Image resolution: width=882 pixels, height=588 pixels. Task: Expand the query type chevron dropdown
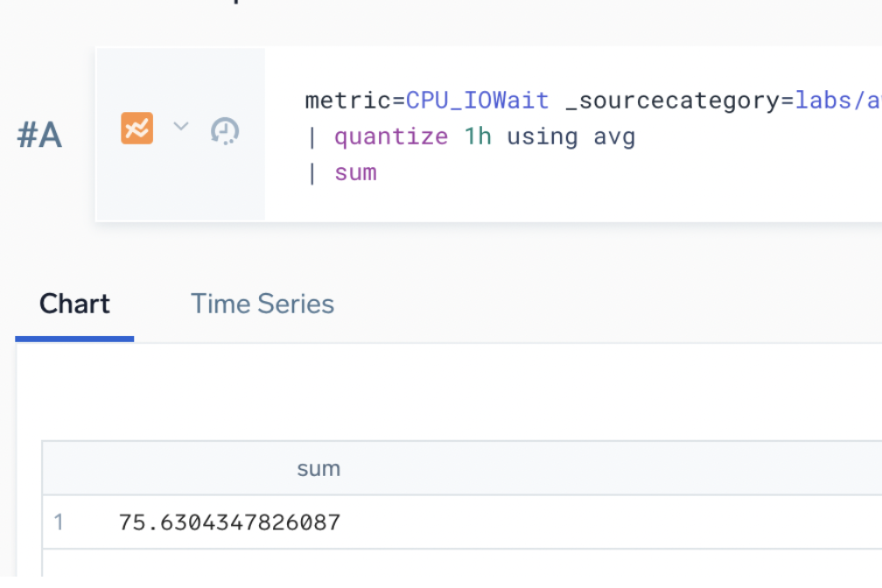pyautogui.click(x=181, y=127)
